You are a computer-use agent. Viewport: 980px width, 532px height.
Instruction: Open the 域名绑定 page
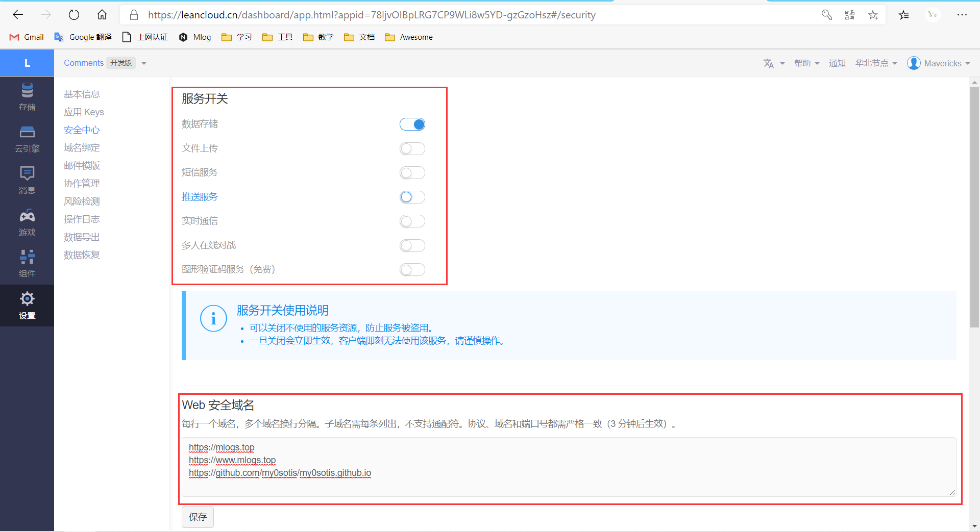82,148
